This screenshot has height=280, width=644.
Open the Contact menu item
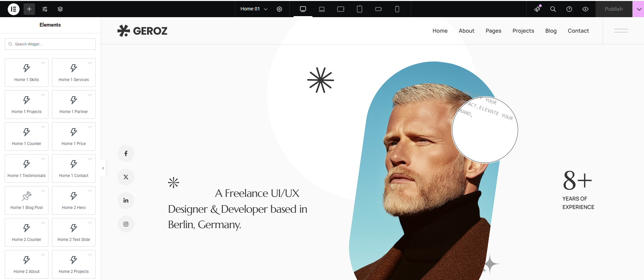tap(578, 31)
